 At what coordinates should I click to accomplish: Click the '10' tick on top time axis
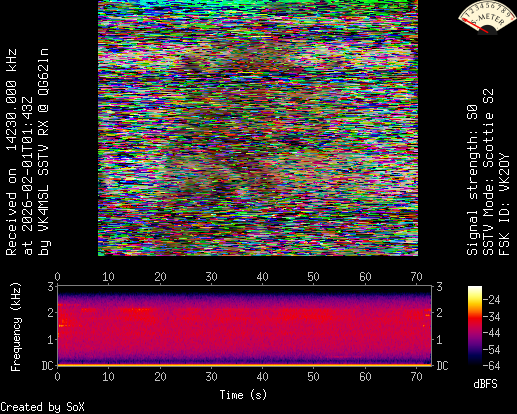click(108, 277)
